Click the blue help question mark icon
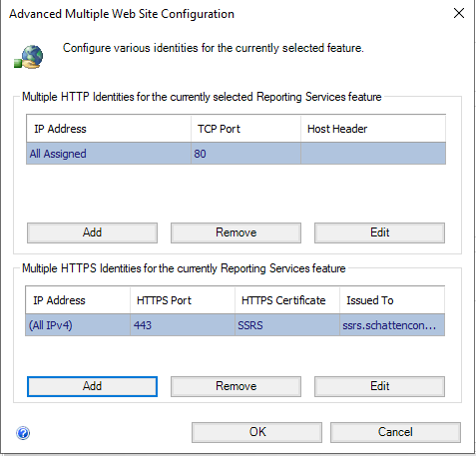This screenshot has width=476, height=456. [x=23, y=433]
